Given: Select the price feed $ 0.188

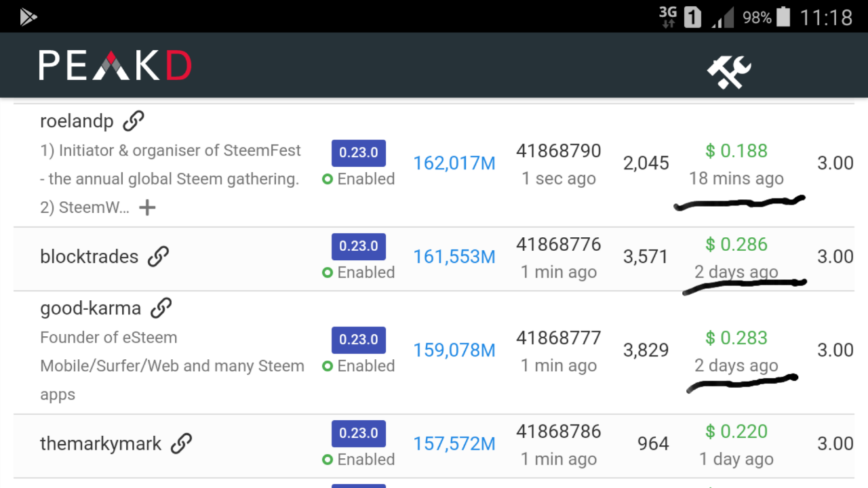Looking at the screenshot, I should tap(736, 150).
